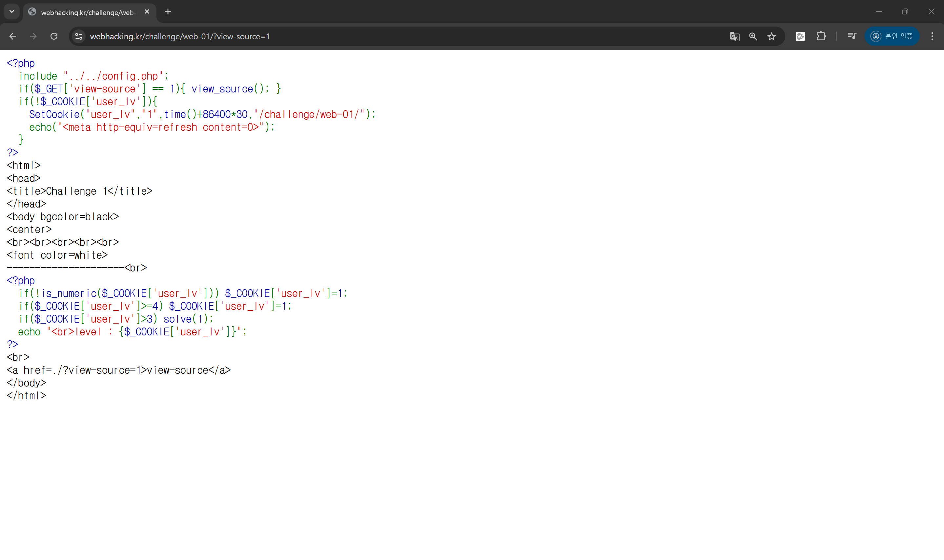This screenshot has width=944, height=560.
Task: Open the Google Translate page icon
Action: [x=734, y=37]
